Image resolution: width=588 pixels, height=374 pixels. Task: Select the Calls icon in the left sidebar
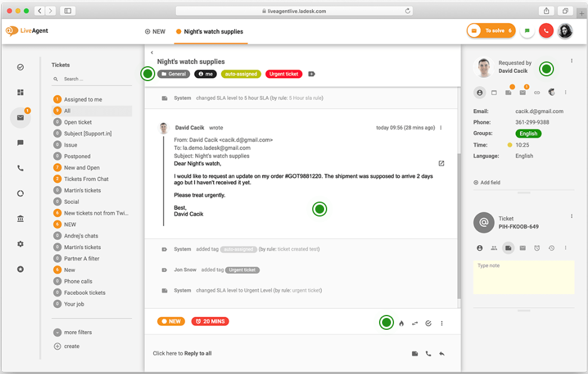(x=20, y=168)
